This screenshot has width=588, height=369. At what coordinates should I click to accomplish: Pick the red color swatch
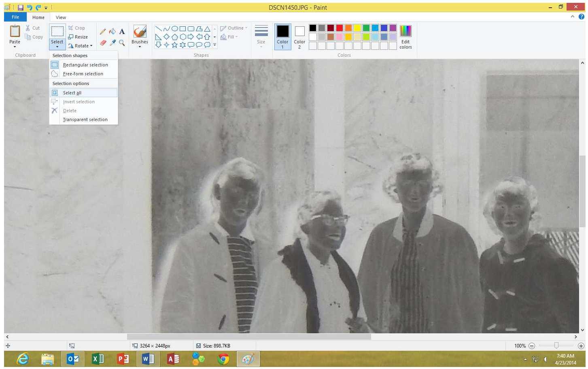click(340, 28)
